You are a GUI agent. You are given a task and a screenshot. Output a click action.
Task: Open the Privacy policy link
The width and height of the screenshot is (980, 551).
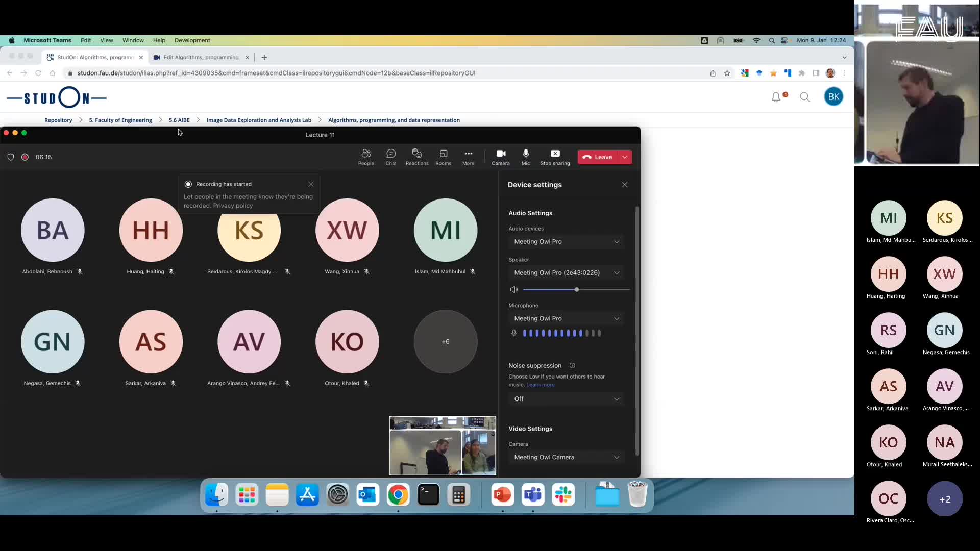pyautogui.click(x=232, y=206)
